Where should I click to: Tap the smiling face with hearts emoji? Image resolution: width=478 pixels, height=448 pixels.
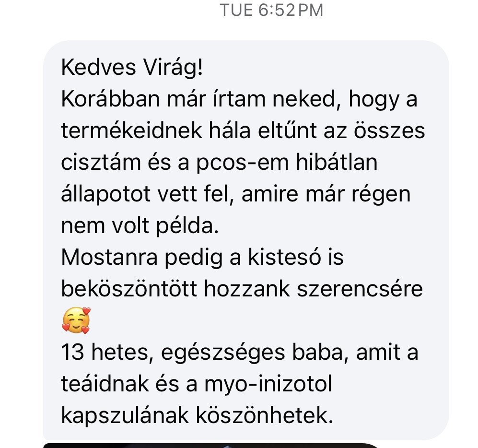[76, 320]
